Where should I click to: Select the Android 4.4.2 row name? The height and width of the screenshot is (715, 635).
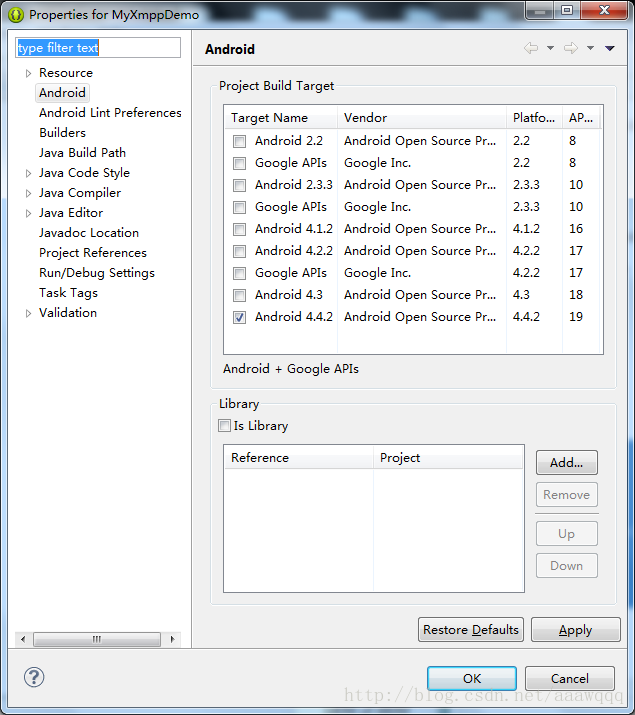294,316
